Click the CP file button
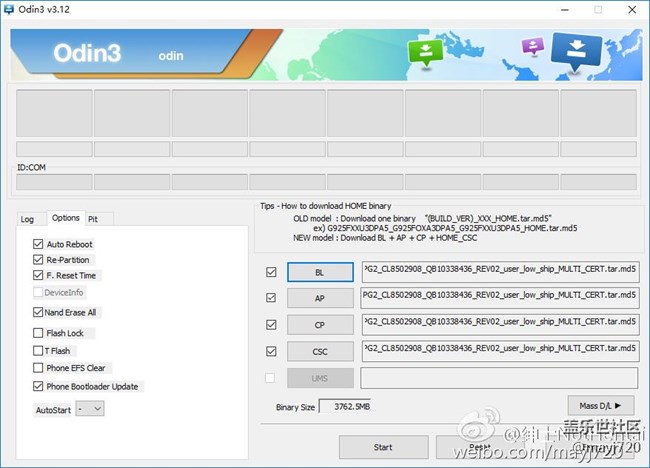650x468 pixels. click(320, 325)
